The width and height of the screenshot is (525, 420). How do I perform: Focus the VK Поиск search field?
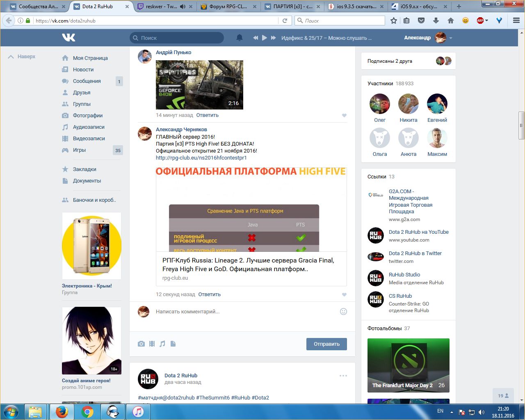[177, 38]
